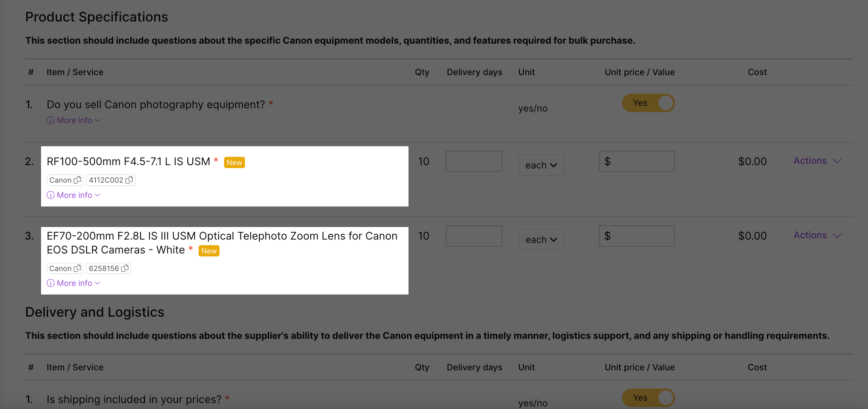Click the 4112C002 code text
868x409 pixels.
[106, 180]
